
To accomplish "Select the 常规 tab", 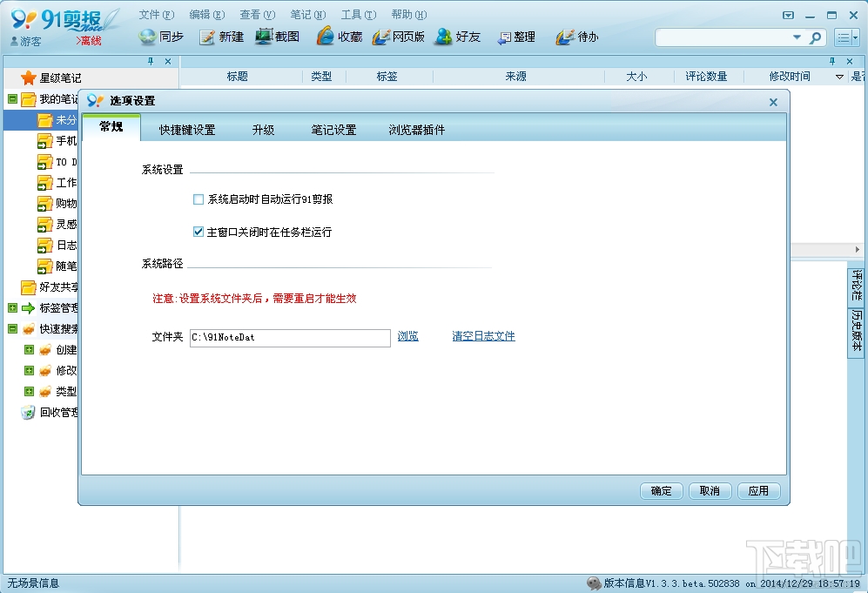I will 111,127.
